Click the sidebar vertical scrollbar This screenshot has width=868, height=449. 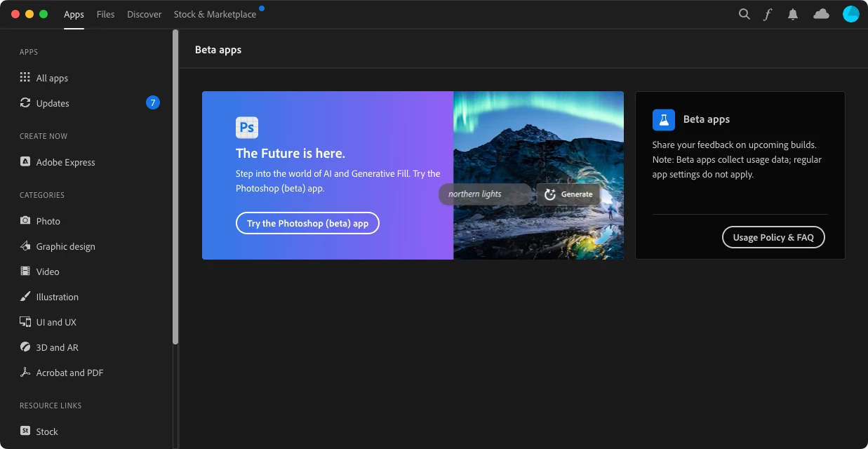(175, 187)
